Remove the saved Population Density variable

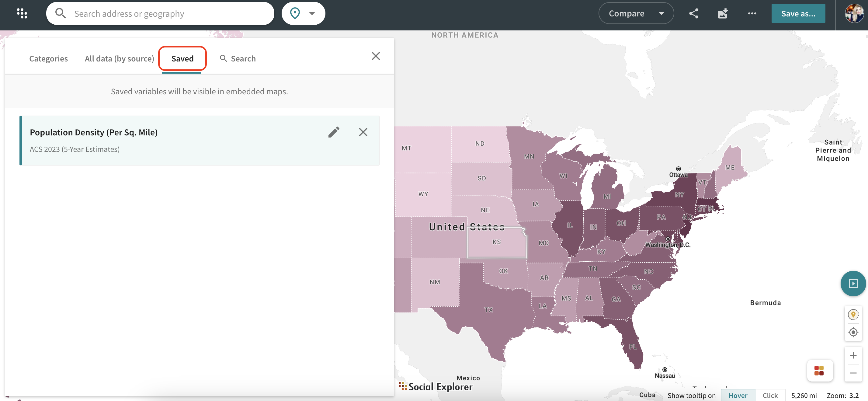click(x=363, y=132)
